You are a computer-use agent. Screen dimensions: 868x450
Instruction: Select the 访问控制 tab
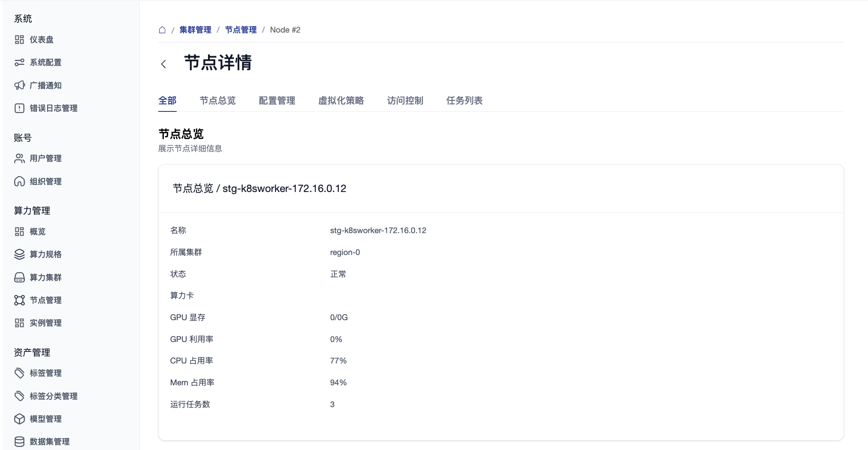405,101
